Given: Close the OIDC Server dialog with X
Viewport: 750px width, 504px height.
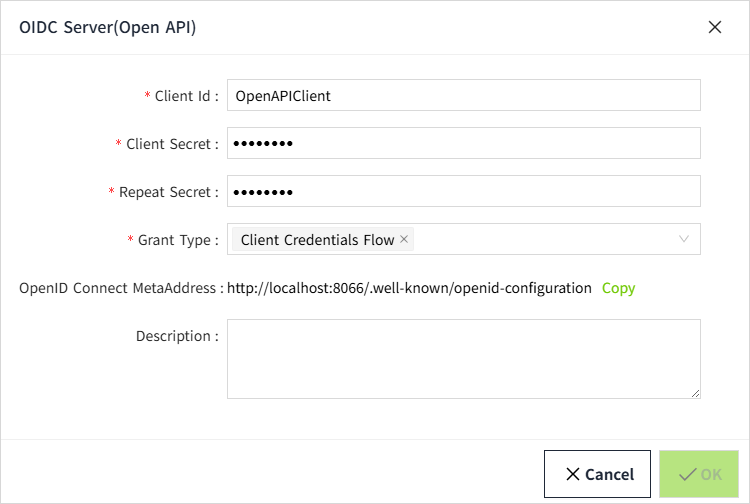Looking at the screenshot, I should [715, 27].
